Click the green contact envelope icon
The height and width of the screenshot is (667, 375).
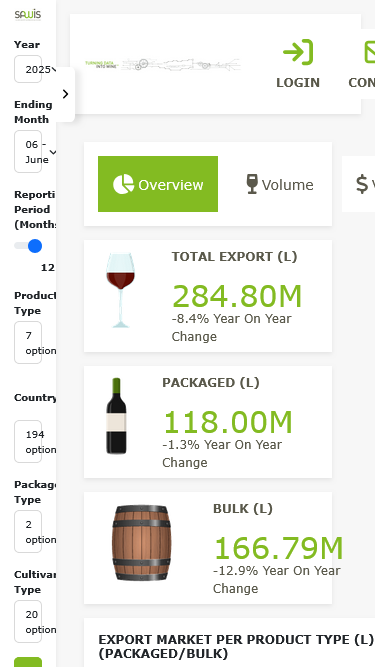[369, 52]
